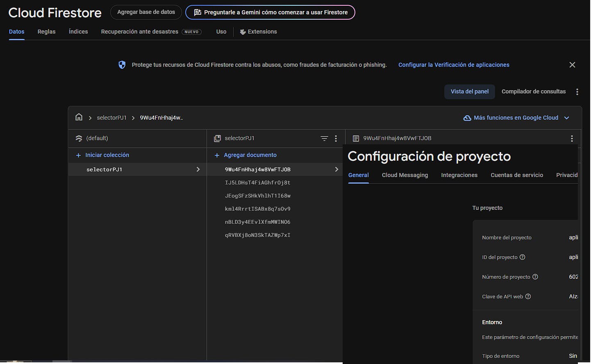Expand Más funciones en Google Cloud dropdown

pyautogui.click(x=566, y=118)
